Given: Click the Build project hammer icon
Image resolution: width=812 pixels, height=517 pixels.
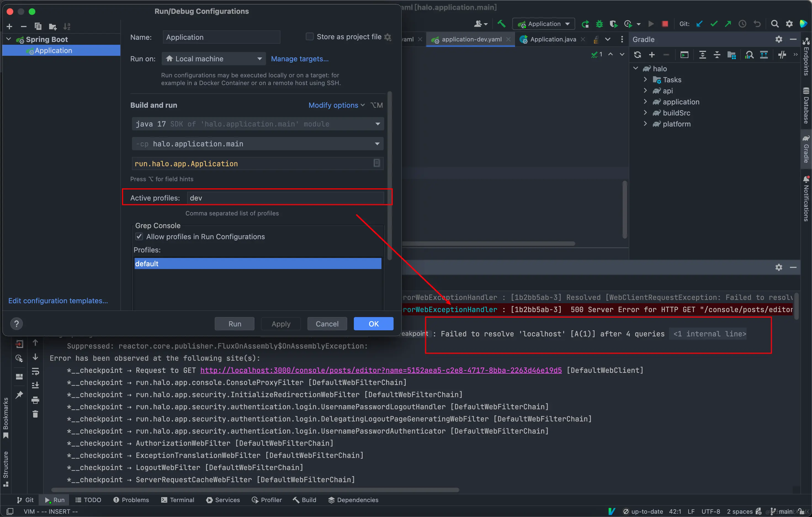Looking at the screenshot, I should coord(501,24).
